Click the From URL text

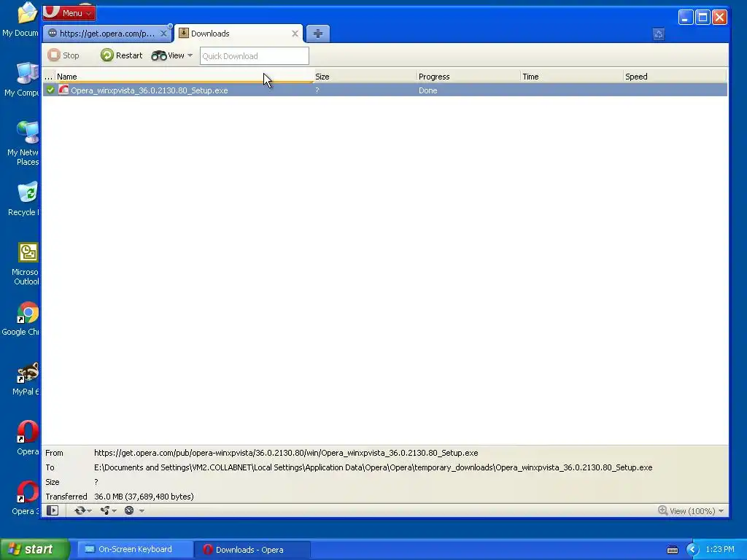(x=286, y=453)
